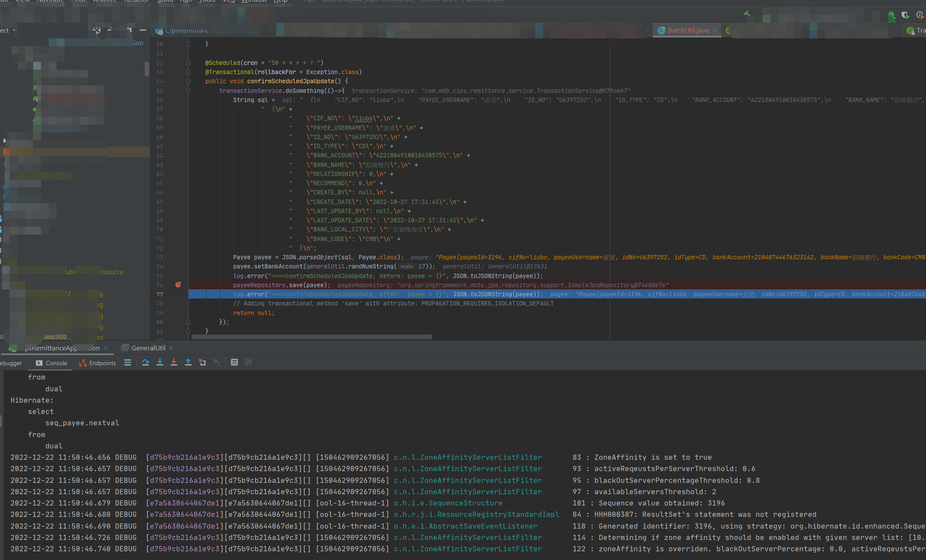Open the Window menu
The height and width of the screenshot is (560, 926).
click(254, 2)
